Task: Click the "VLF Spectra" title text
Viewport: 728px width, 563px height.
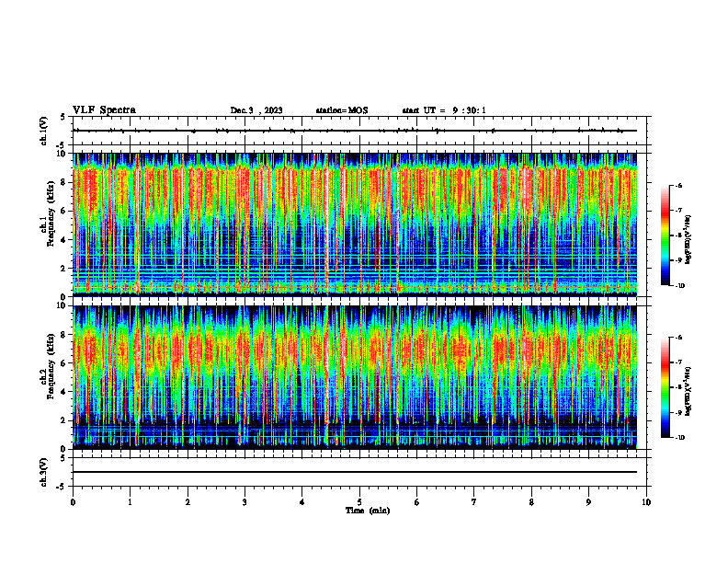Action: [x=104, y=110]
